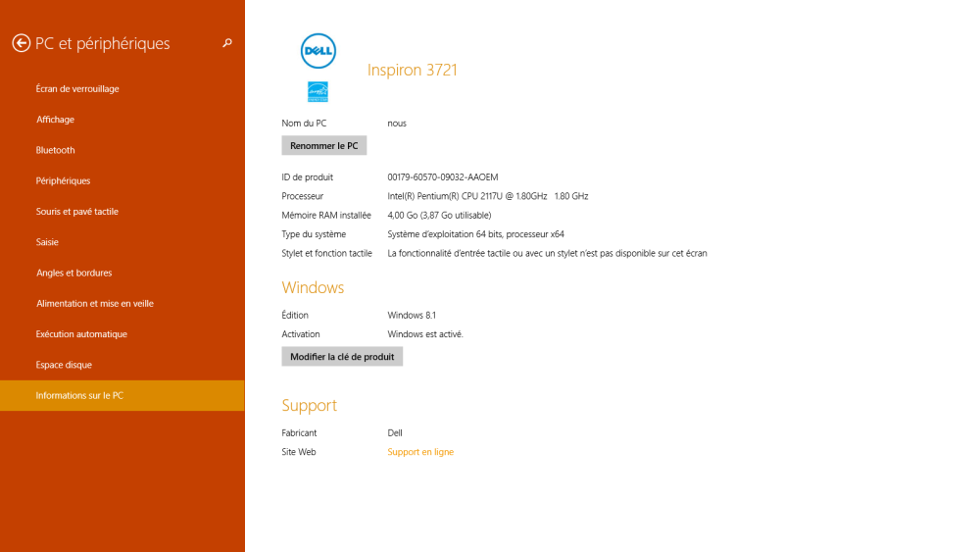Screen dimensions: 980x552
Task: Click the Energy Star badge icon
Action: click(x=318, y=92)
